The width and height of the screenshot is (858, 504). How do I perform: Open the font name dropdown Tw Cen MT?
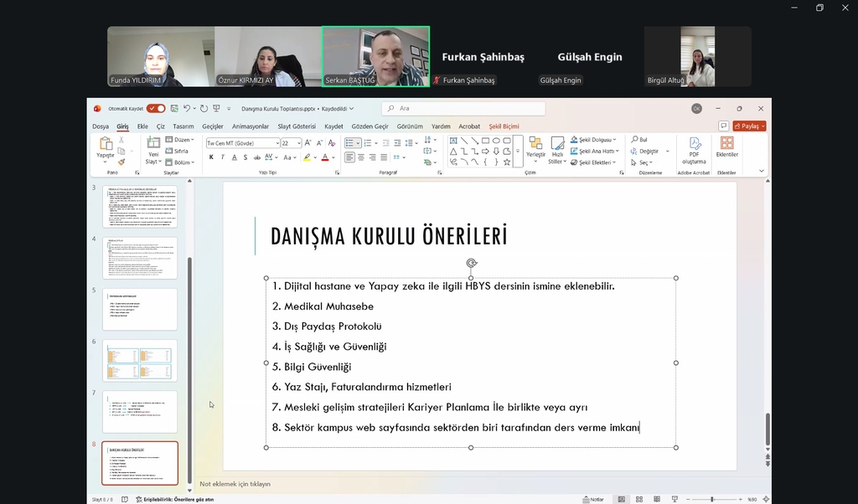point(243,143)
